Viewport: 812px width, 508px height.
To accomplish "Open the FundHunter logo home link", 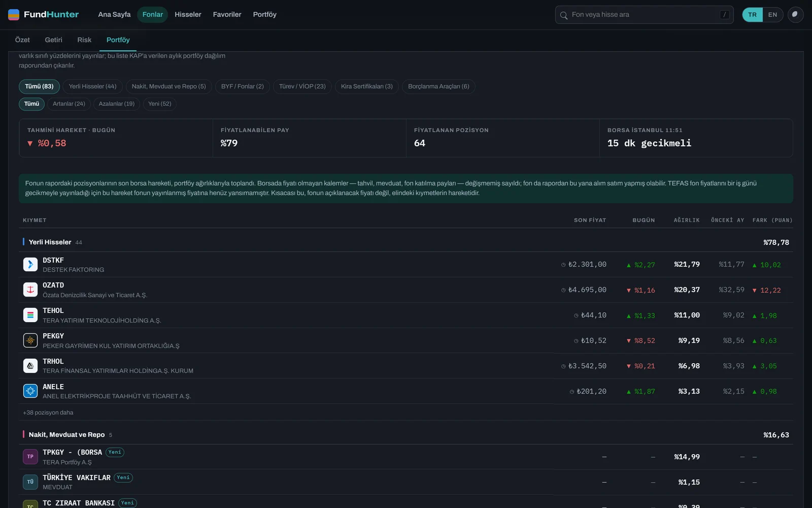I will tap(44, 14).
